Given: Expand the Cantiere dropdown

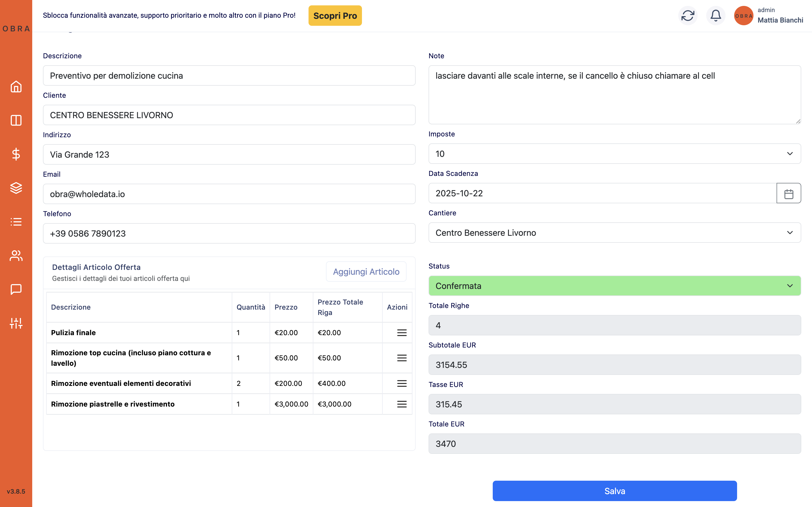Looking at the screenshot, I should pyautogui.click(x=614, y=233).
